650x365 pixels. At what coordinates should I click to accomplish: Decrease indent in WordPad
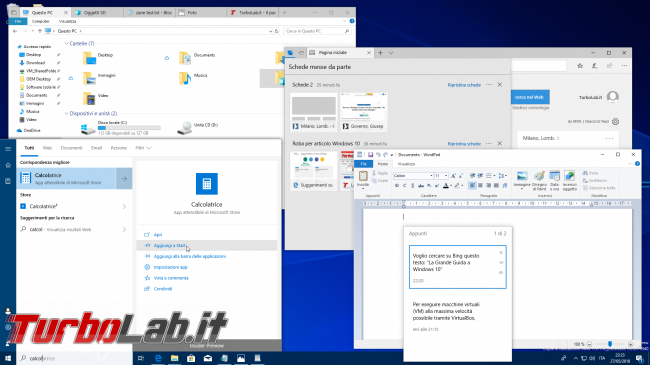click(472, 176)
